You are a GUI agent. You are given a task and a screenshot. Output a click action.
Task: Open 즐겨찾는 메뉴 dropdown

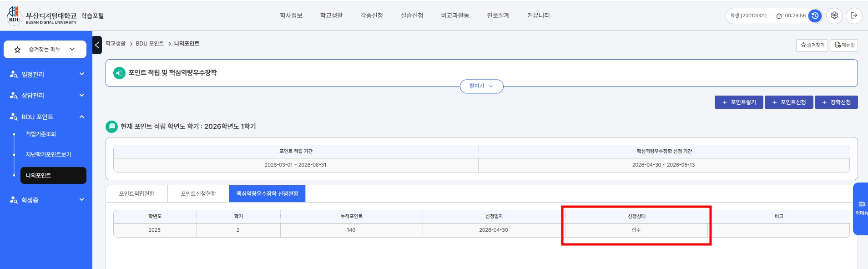coord(45,49)
